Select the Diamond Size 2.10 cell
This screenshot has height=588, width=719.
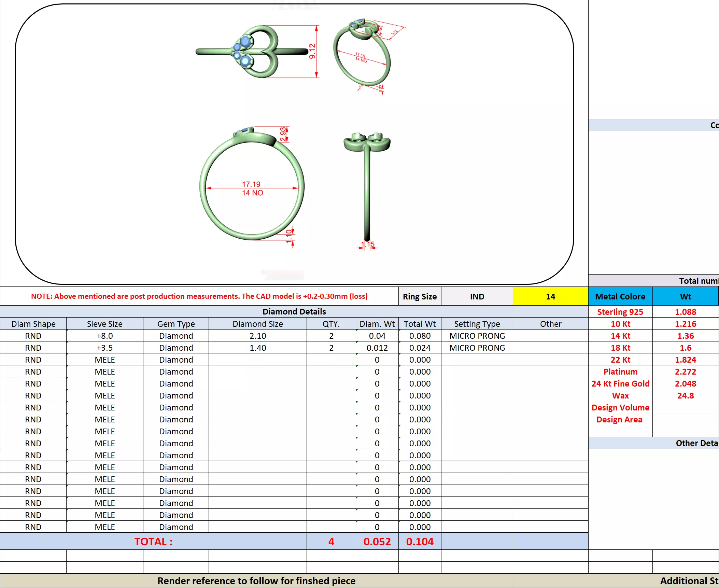click(x=257, y=336)
